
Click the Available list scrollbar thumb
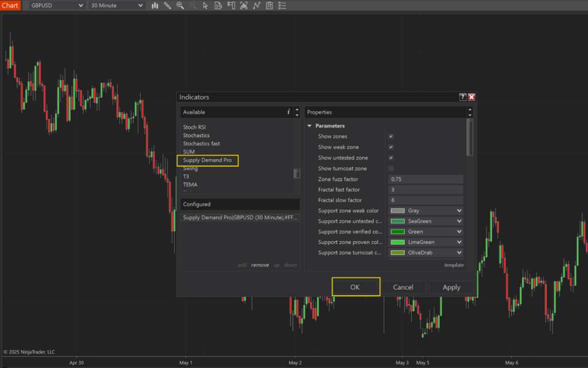(297, 173)
